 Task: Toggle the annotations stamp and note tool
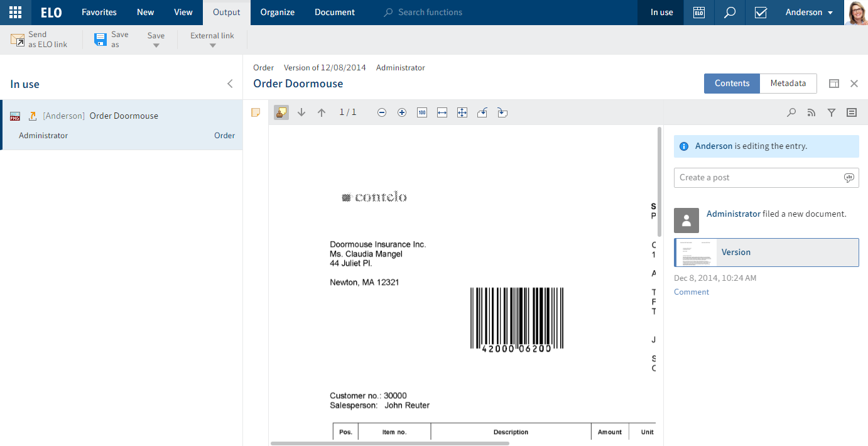[281, 112]
